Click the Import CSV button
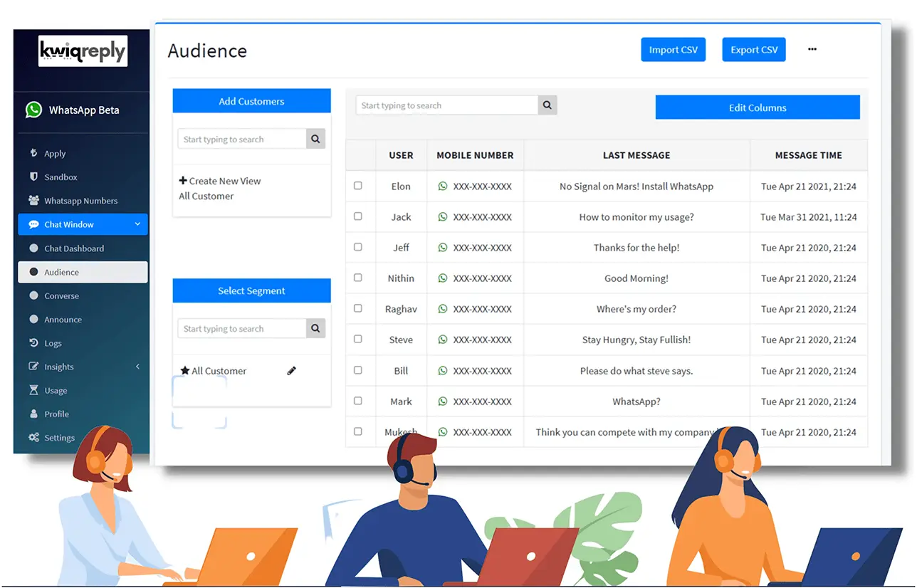The width and height of the screenshot is (917, 588). pos(673,49)
